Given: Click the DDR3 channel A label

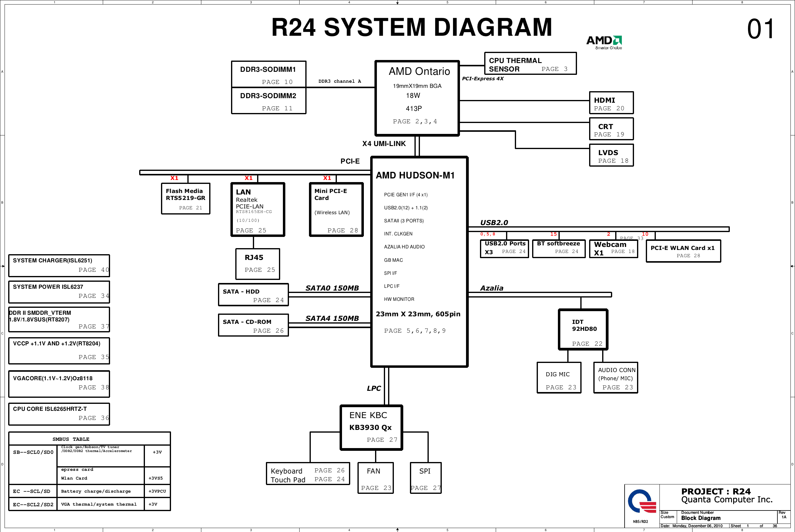Looking at the screenshot, I should tap(340, 81).
